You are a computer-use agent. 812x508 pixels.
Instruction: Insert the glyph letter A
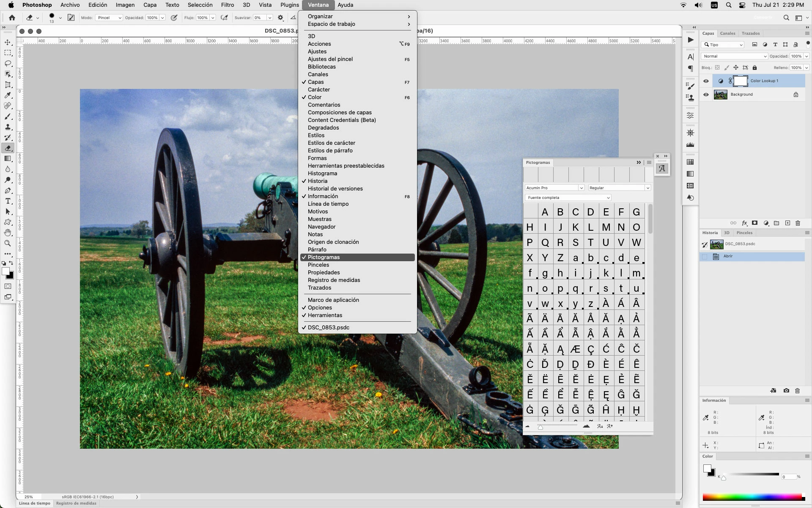545,212
